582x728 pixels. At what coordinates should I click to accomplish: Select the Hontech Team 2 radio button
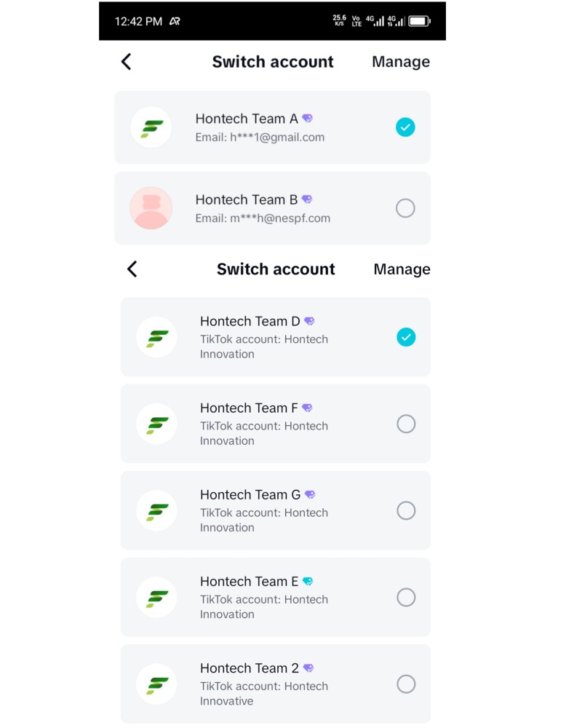tap(406, 684)
